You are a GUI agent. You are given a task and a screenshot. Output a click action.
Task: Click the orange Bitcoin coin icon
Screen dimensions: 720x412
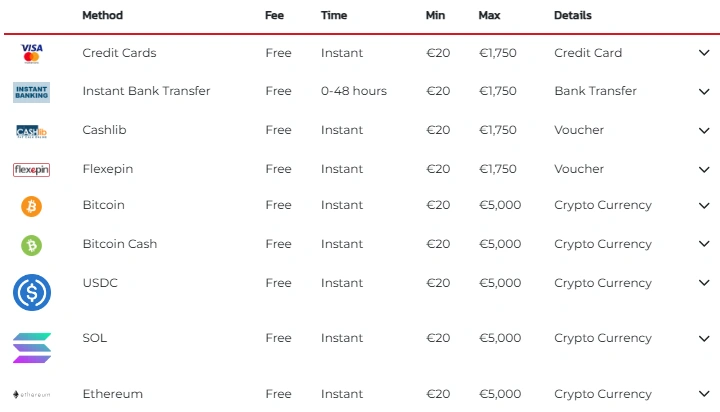[x=32, y=206]
